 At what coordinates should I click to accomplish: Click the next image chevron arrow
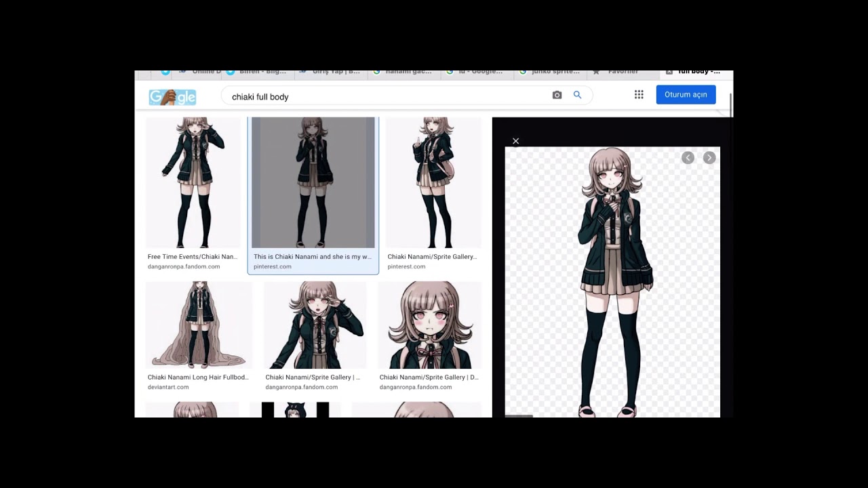coord(709,157)
